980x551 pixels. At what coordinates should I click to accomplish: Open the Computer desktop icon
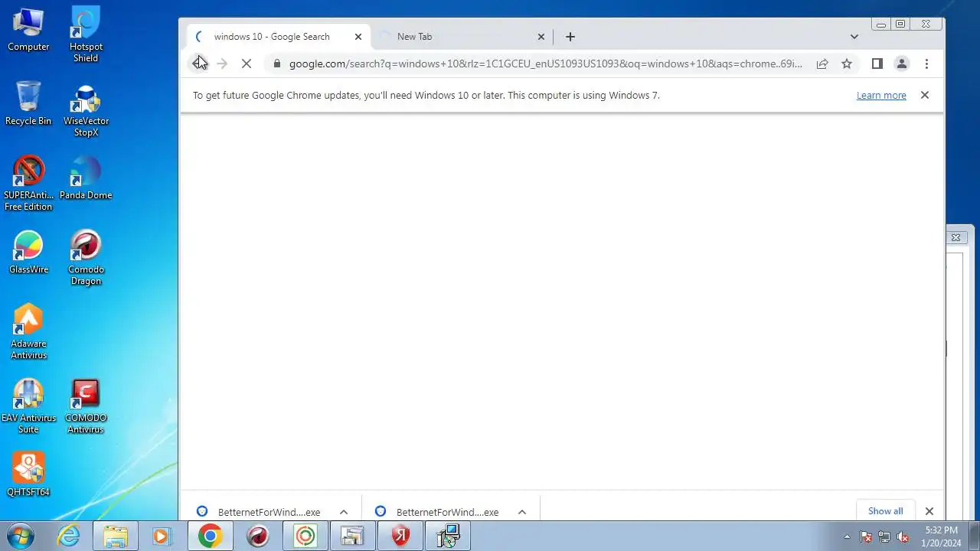(x=28, y=29)
